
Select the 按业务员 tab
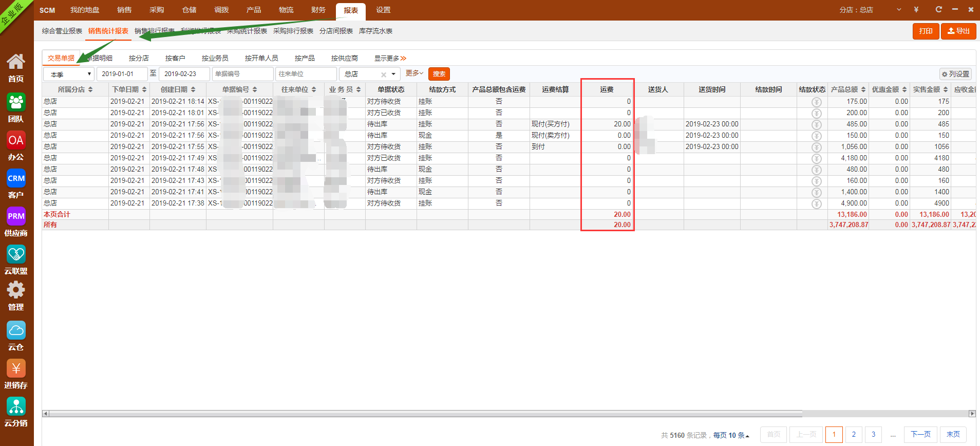215,58
